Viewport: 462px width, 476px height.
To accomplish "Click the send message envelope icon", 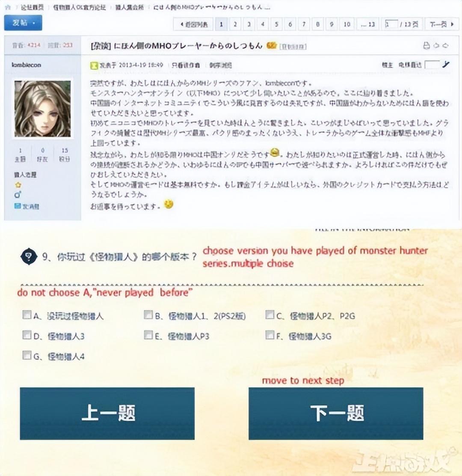I will coord(18,206).
